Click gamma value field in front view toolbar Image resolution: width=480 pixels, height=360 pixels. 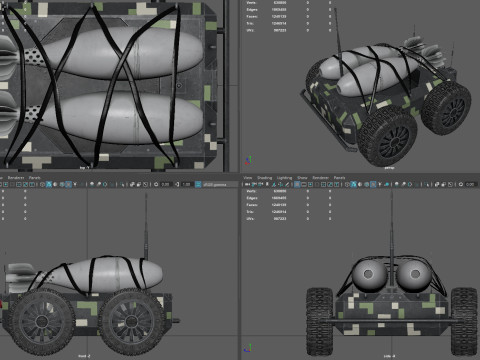[x=187, y=184]
